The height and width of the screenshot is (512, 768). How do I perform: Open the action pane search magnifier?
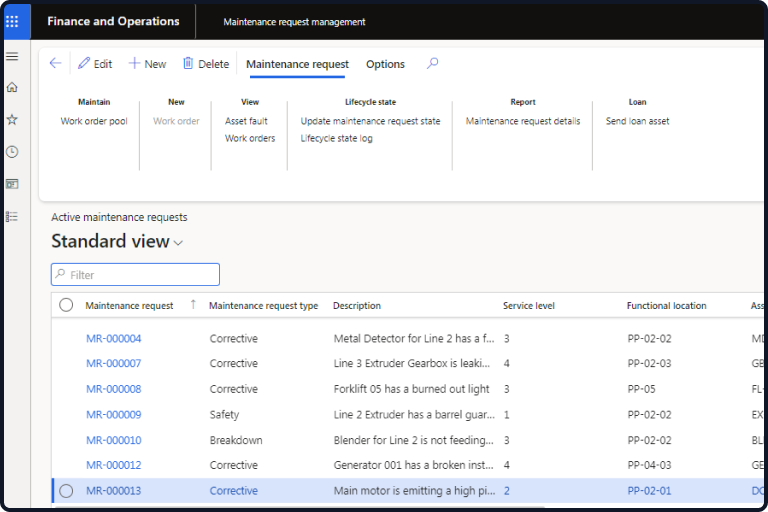tap(432, 64)
